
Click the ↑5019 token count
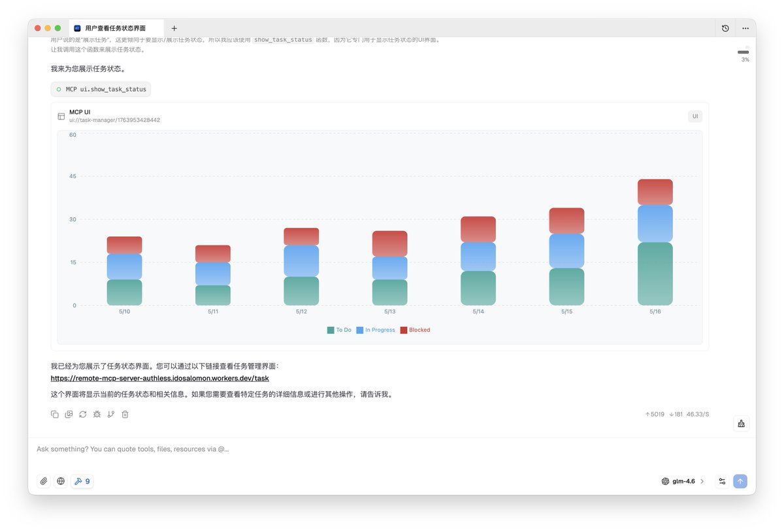point(655,415)
